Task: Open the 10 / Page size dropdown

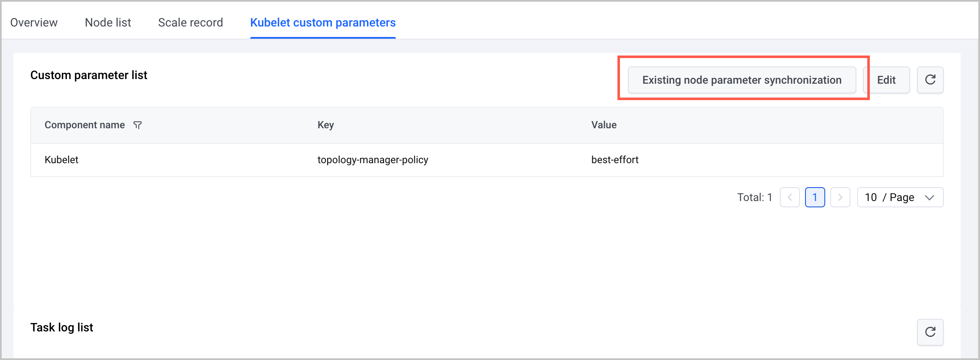Action: coord(900,197)
